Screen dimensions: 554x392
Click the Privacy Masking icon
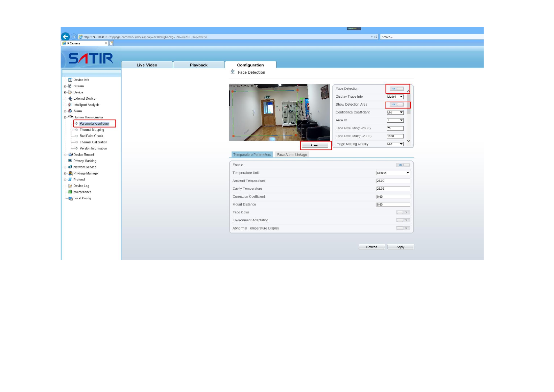70,160
